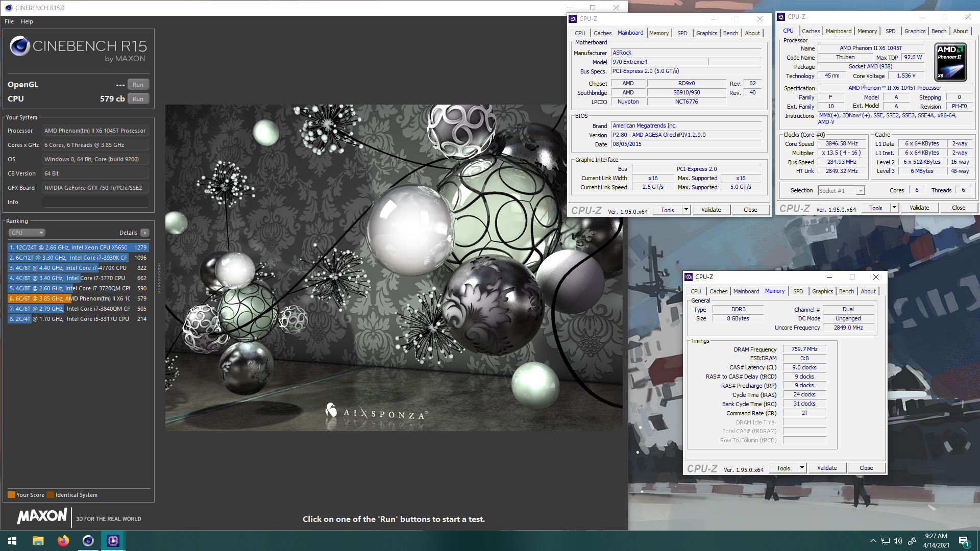980x551 pixels.
Task: Open About tab in CPU tab CPU-Z window
Action: pos(961,31)
